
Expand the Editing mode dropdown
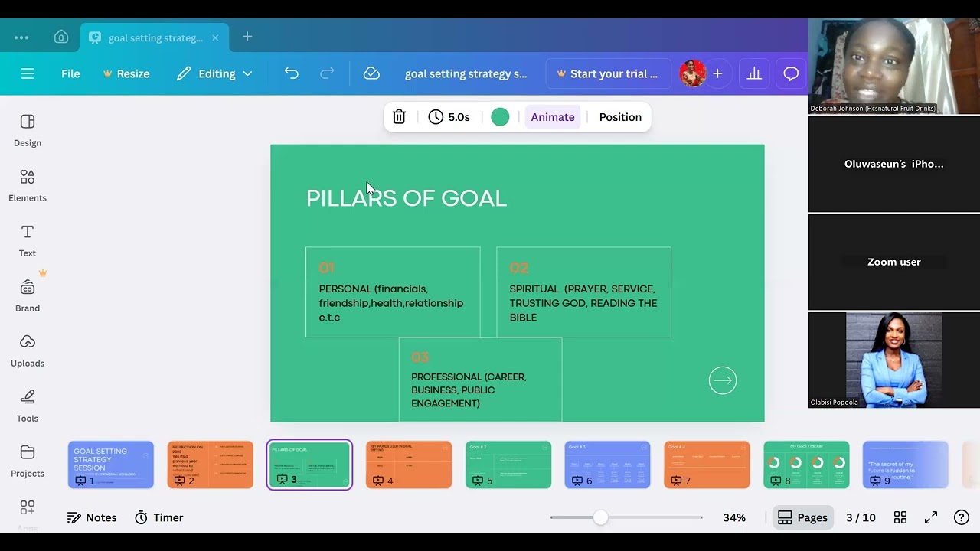pos(214,73)
